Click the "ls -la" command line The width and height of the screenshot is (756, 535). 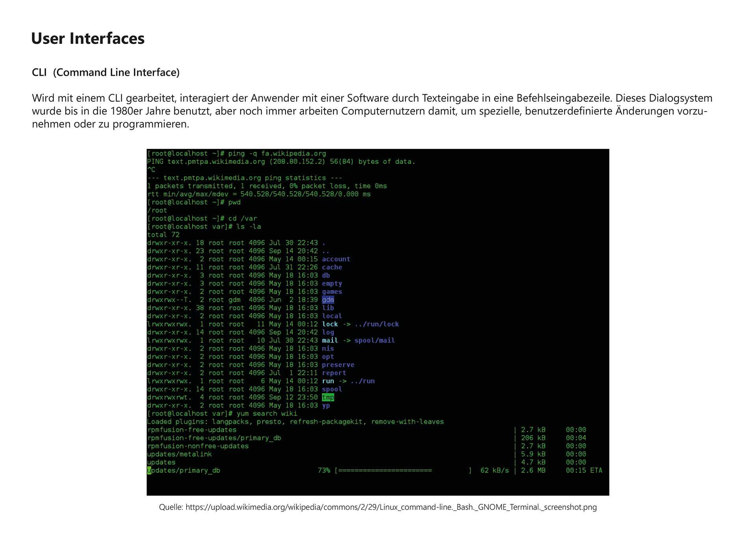tap(248, 227)
